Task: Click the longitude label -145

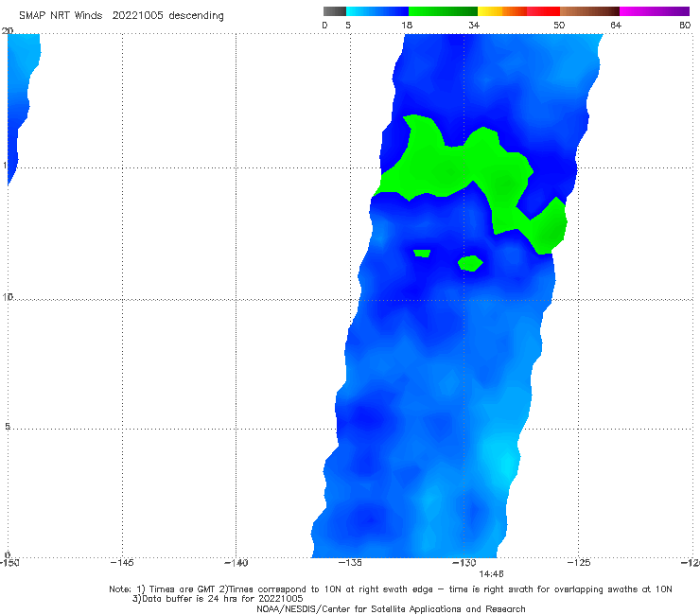Action: click(122, 563)
